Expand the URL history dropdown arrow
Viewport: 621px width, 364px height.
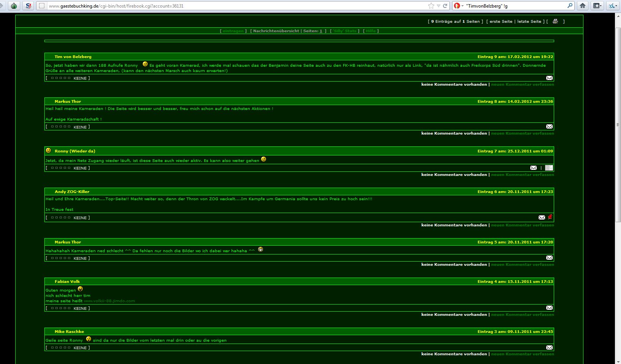coord(438,6)
